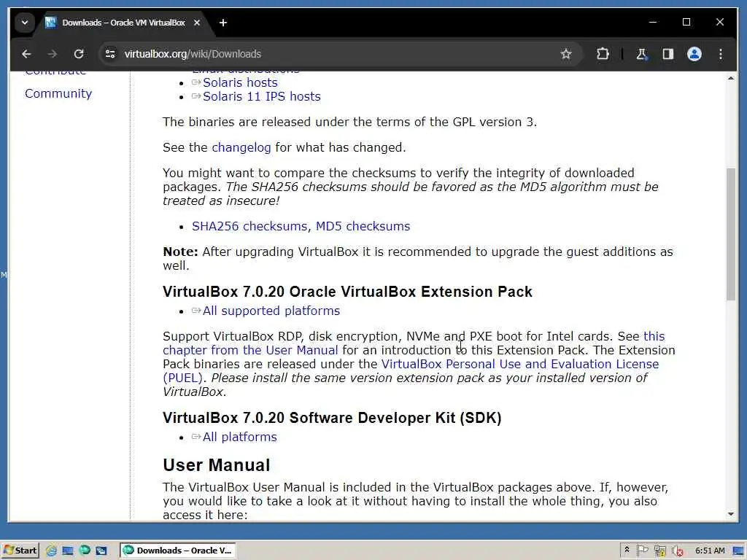Open the Solaris 11 IPS hosts link
Viewport: 747px width, 560px height.
coord(261,96)
